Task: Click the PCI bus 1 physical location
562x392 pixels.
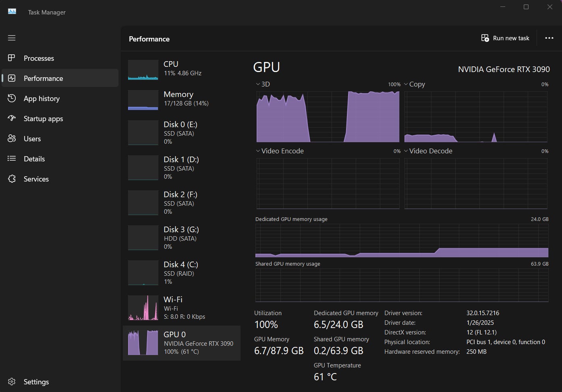Action: coord(506,342)
